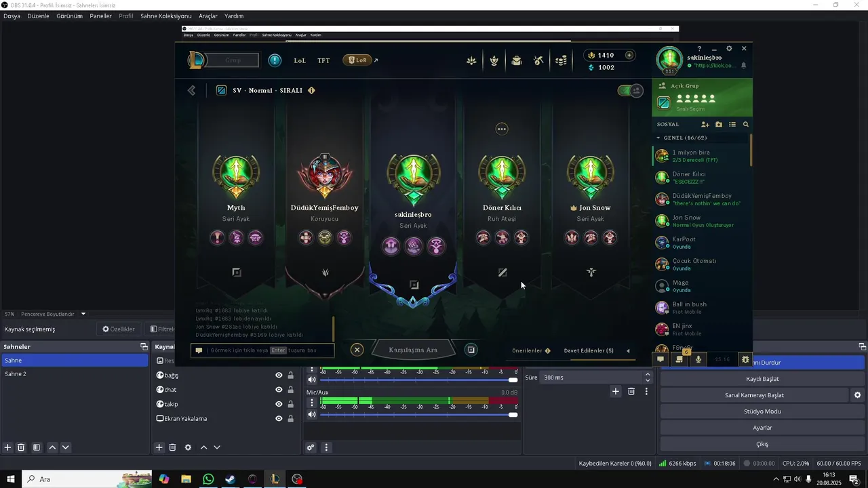Toggle lock on takip source

(x=291, y=405)
